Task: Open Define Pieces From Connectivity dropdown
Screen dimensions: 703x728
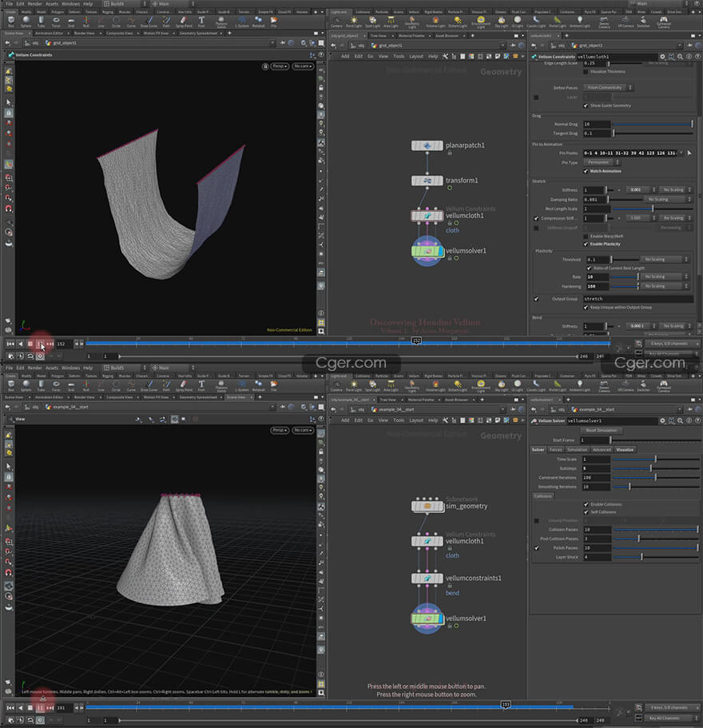Action: 608,88
